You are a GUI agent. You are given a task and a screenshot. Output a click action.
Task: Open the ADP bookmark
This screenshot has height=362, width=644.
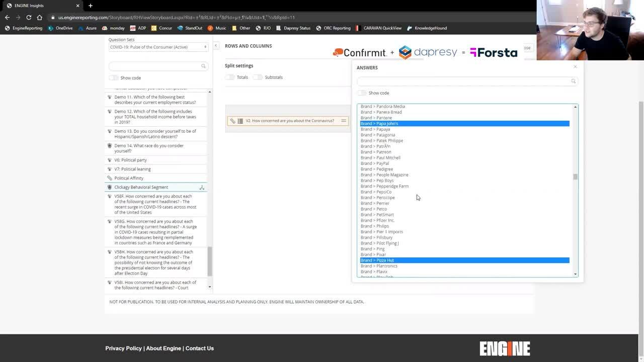coord(138,28)
